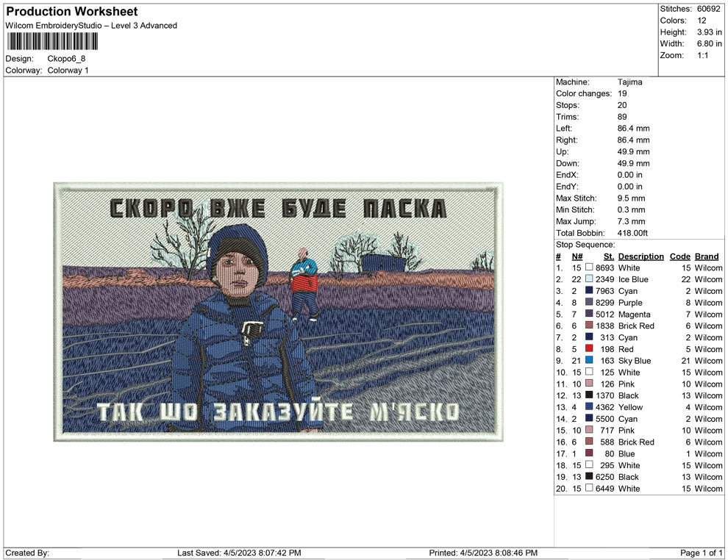This screenshot has height=560, width=728.
Task: Click 'Ice Blue' description text
Action: coord(633,279)
